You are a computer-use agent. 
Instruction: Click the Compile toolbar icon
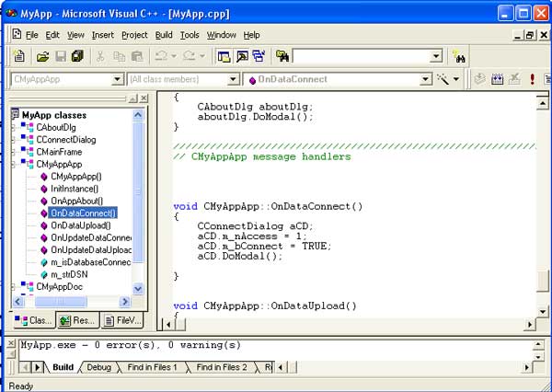click(x=479, y=79)
